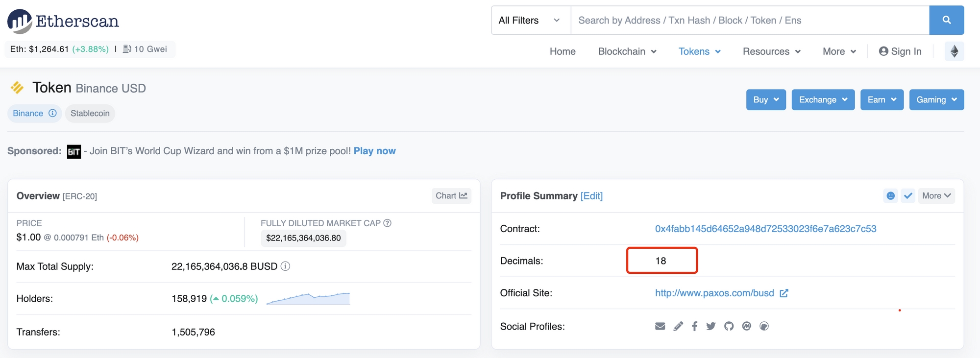The width and height of the screenshot is (980, 358).
Task: Click the email envelope social icon
Action: 660,326
